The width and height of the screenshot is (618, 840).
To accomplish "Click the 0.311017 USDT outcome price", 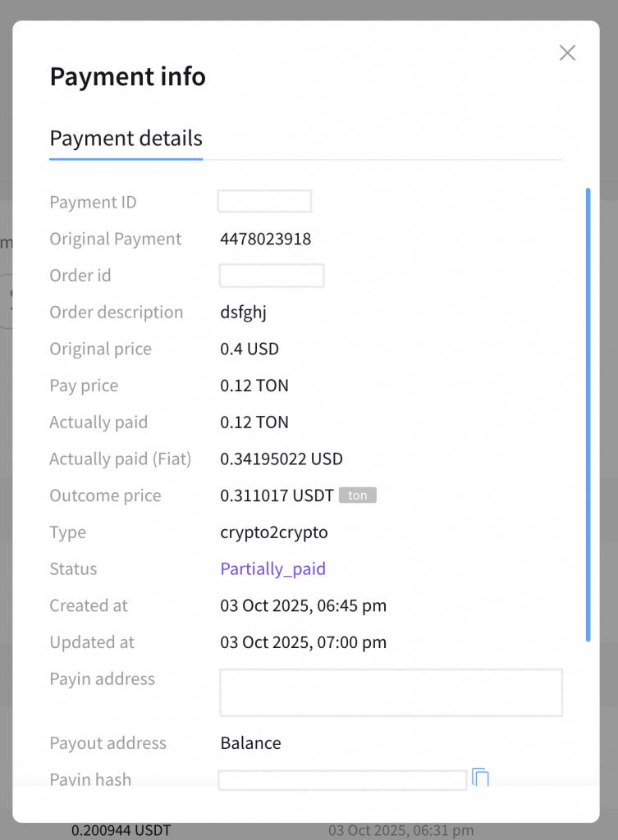I will pos(277,495).
